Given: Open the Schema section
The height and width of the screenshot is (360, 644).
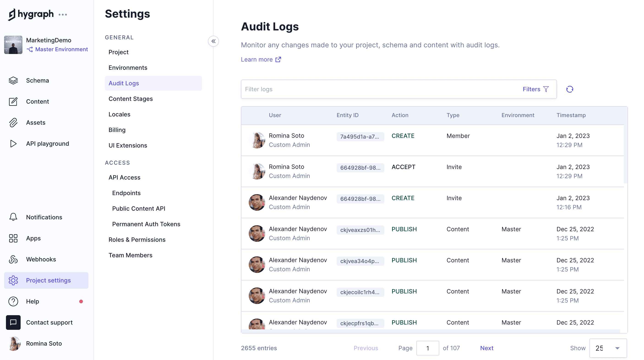Looking at the screenshot, I should pos(37,80).
